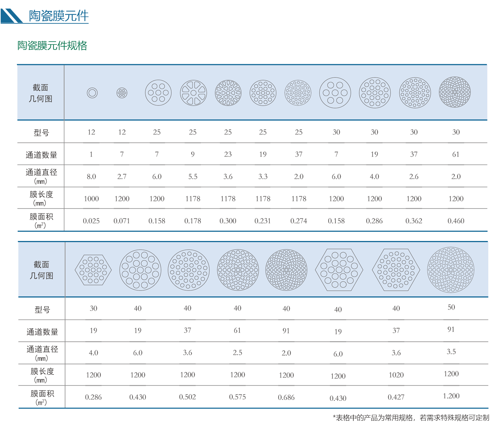The height and width of the screenshot is (429, 504).
Task: Click the 陶瓷膜元件 blue header banner
Action: click(x=59, y=16)
